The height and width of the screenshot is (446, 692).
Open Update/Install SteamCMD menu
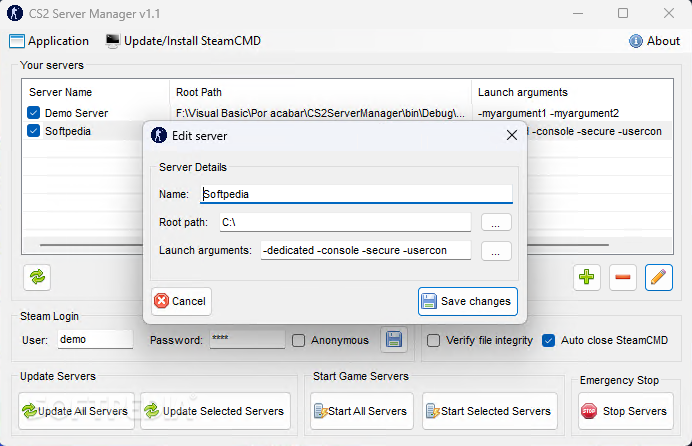point(183,41)
